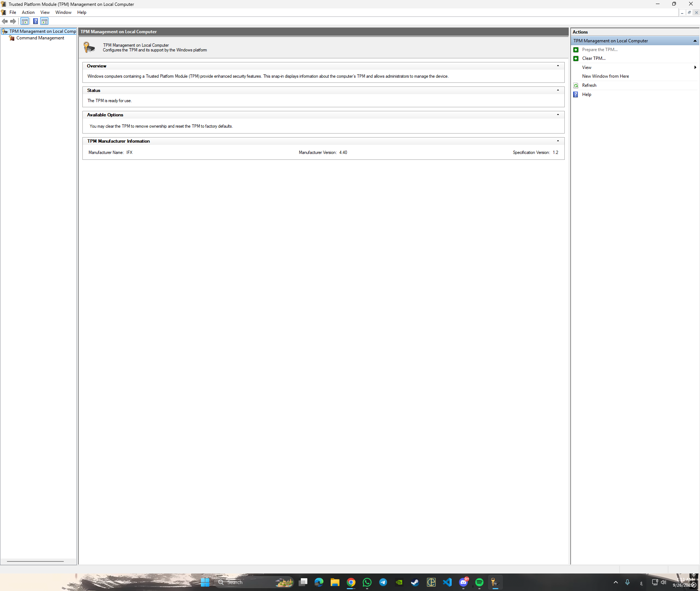700x591 pixels.
Task: Collapse the TPM Manufacturer Information section
Action: [x=558, y=141]
